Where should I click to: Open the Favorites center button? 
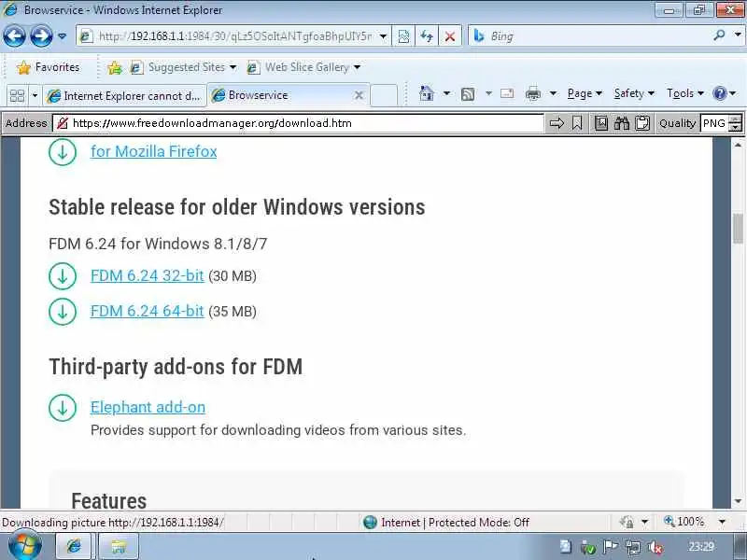49,67
